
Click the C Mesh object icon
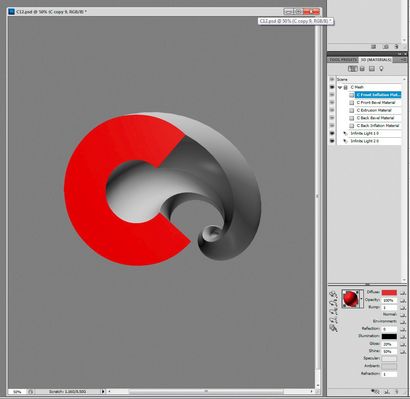[346, 87]
